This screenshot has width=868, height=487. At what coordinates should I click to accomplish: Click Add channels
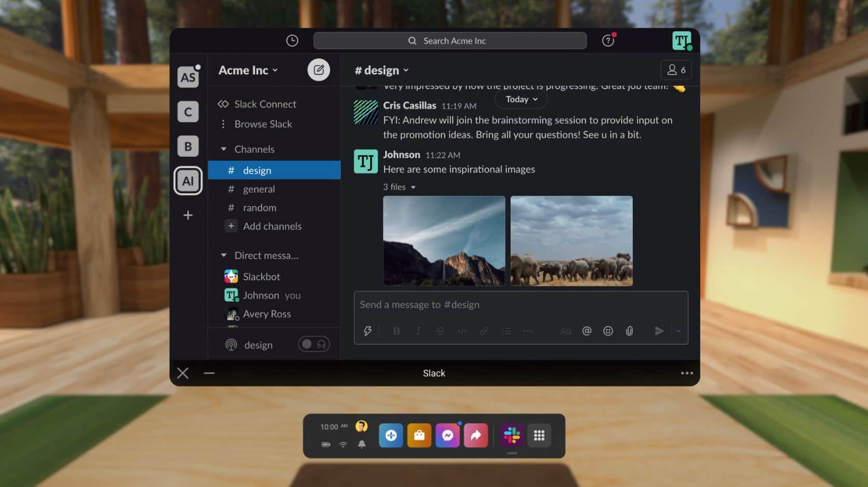click(272, 226)
